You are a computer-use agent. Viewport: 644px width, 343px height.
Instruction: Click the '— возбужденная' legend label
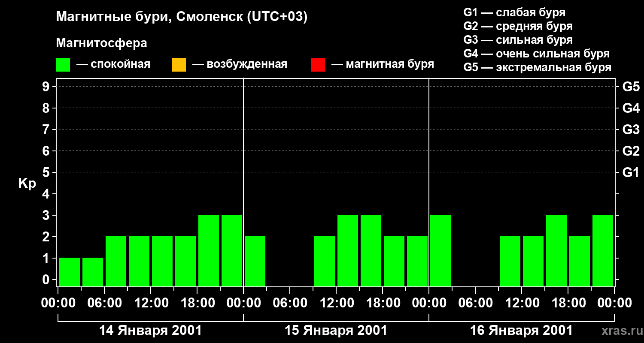pyautogui.click(x=240, y=64)
